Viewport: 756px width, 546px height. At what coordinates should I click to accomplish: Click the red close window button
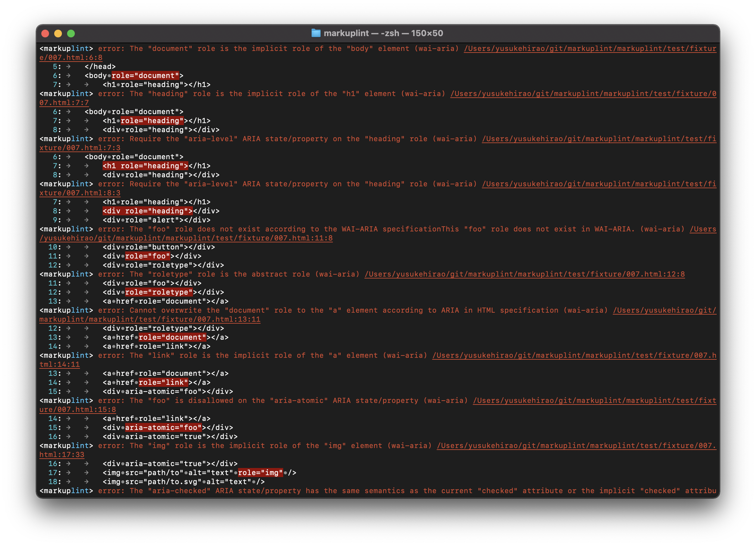[x=45, y=33]
